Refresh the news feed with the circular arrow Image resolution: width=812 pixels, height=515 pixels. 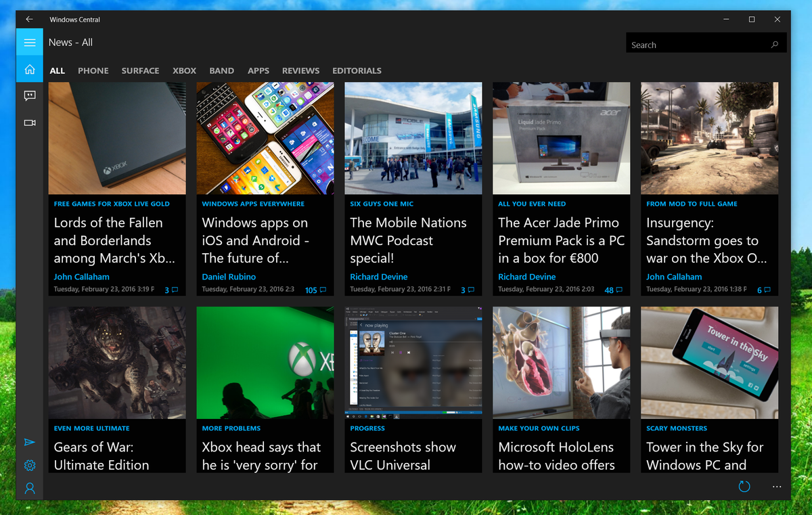[x=744, y=486]
